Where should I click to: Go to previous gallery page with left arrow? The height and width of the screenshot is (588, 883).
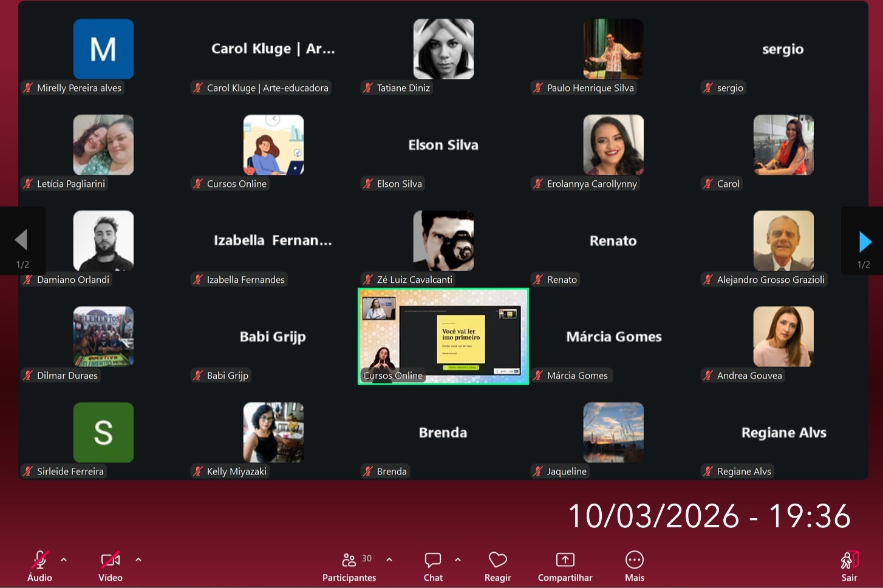pos(22,240)
